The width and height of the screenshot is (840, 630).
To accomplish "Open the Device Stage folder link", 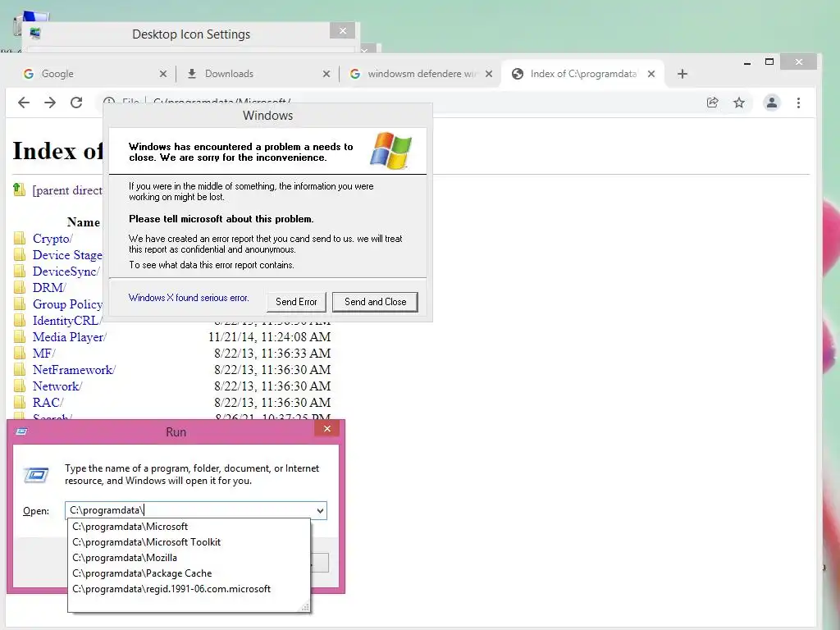I will click(x=67, y=255).
